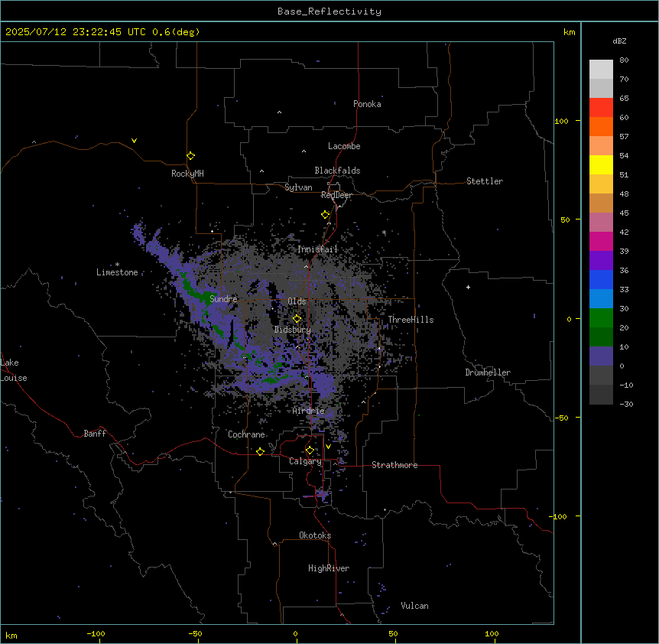Click the white caret marker west of Lacombe
The image size is (659, 644).
(304, 151)
